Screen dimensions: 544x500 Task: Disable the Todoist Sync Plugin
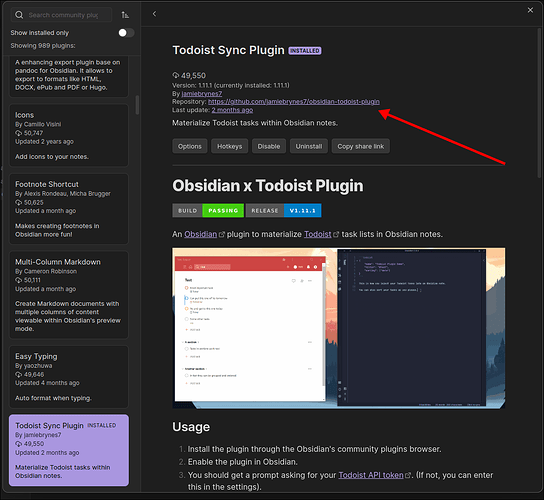pyautogui.click(x=269, y=146)
